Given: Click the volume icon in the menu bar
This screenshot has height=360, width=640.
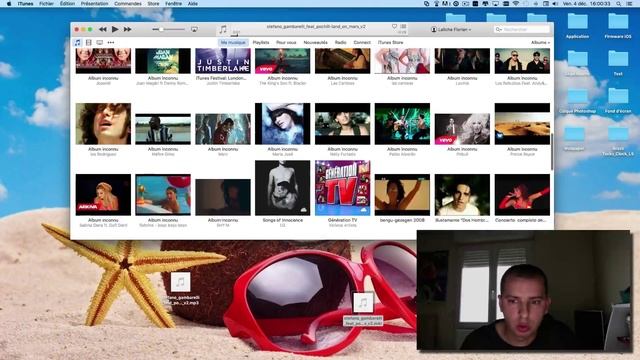Looking at the screenshot, I should pyautogui.click(x=555, y=3).
